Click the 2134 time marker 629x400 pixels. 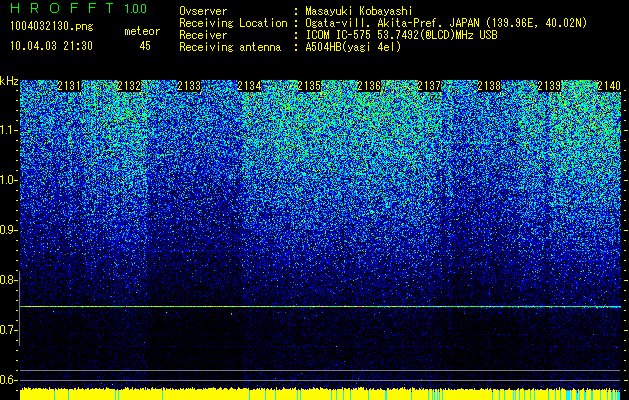(x=249, y=86)
